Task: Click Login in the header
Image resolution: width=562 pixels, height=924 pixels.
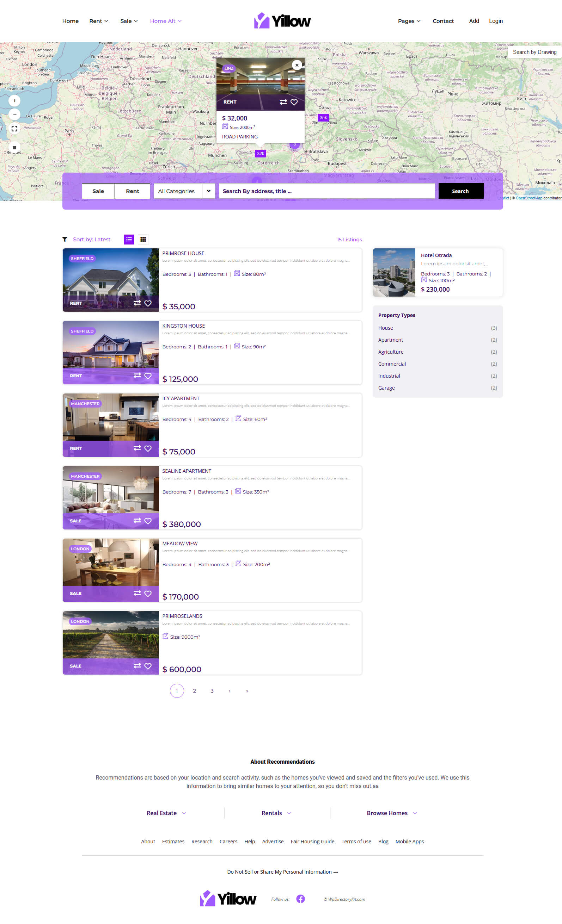Action: point(496,21)
